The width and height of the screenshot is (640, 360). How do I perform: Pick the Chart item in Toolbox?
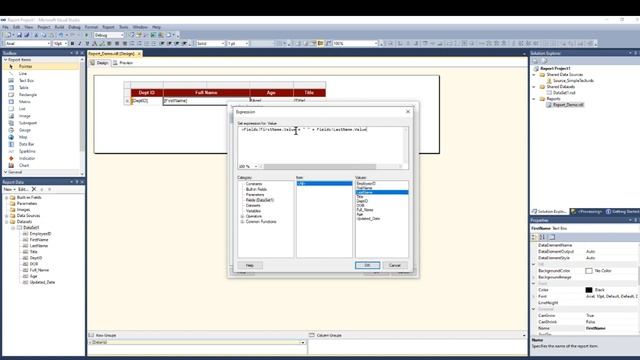tap(24, 165)
